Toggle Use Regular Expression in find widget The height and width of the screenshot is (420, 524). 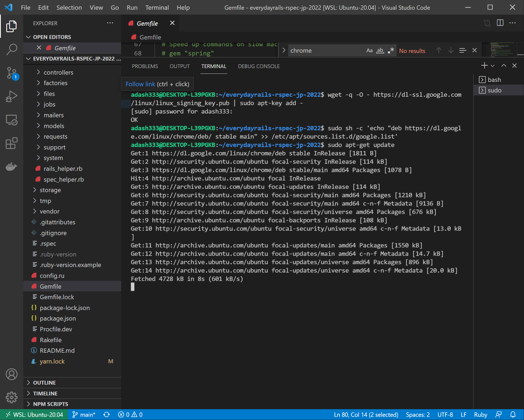point(391,51)
